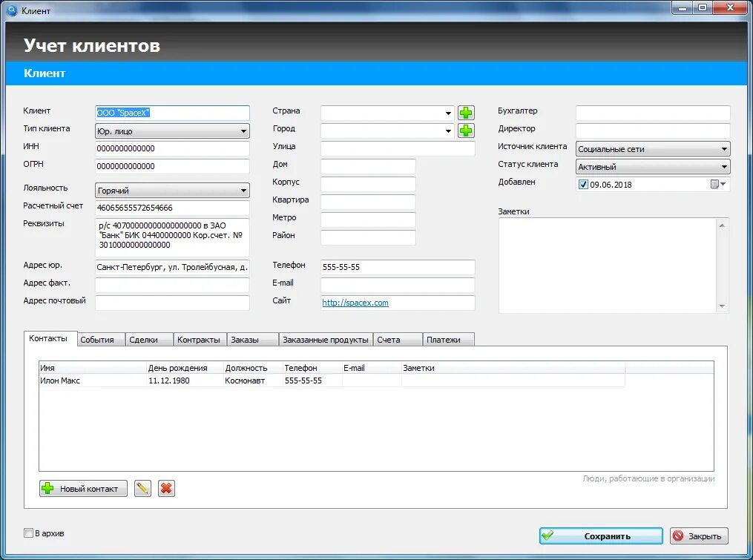Click inside the Заметки text area
Image resolution: width=753 pixels, height=560 pixels.
pos(608,265)
